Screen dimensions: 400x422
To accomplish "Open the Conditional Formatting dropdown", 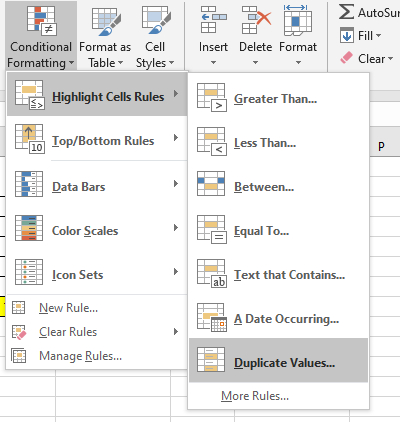I will (41, 35).
